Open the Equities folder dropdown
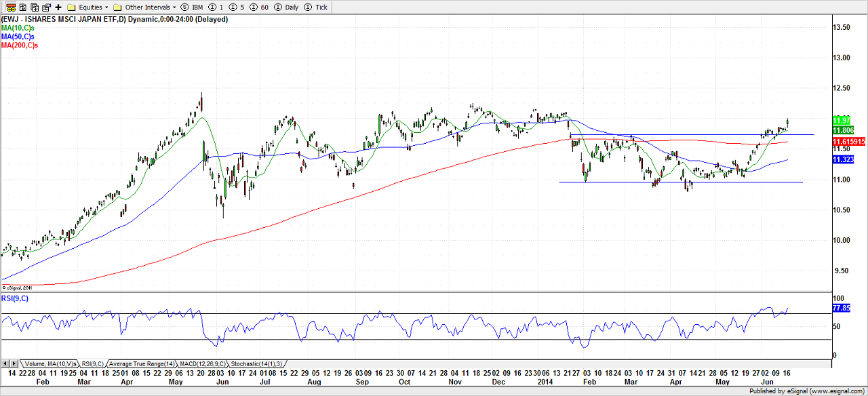Viewport: 868px width, 396px height. [x=87, y=7]
